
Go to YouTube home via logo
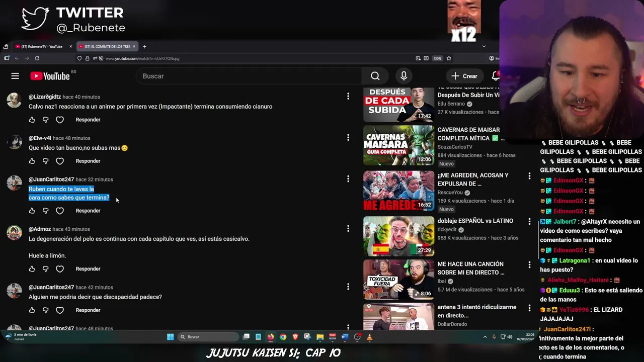tap(50, 76)
